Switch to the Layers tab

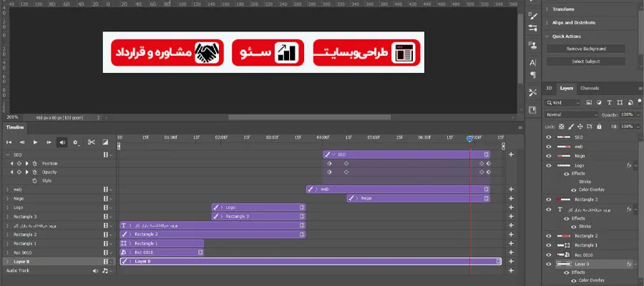pos(567,88)
